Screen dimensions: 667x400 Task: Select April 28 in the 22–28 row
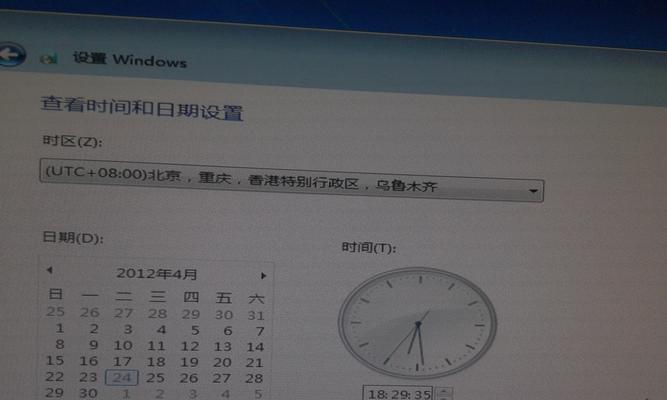[254, 378]
